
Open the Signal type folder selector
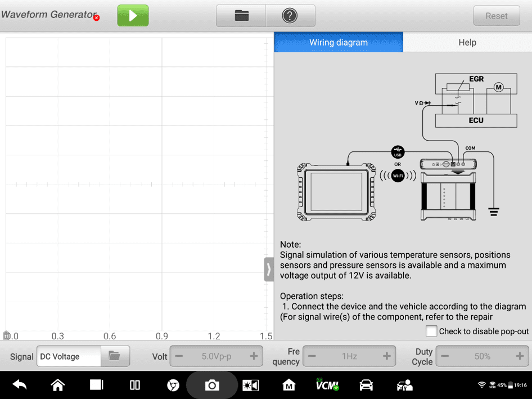coord(115,356)
